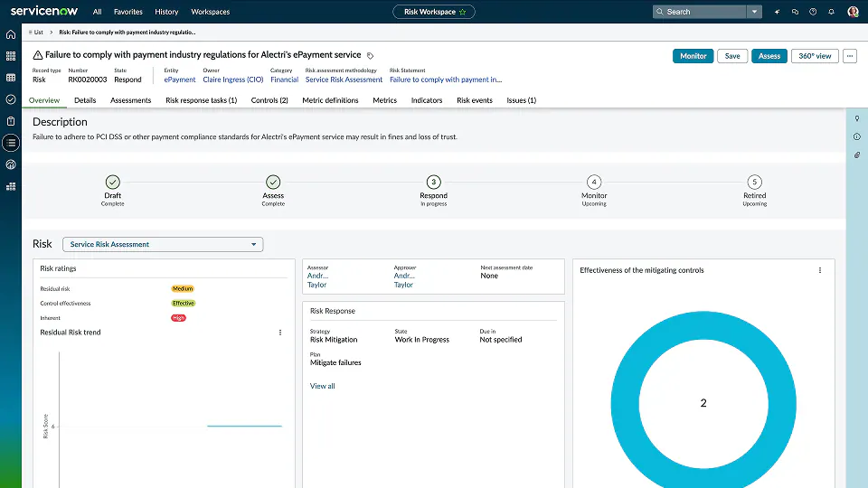Click the Save button
The height and width of the screenshot is (488, 868).
click(x=732, y=56)
